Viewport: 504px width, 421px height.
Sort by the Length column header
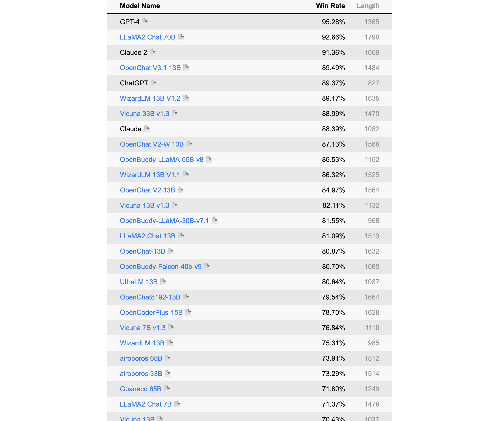[x=368, y=6]
